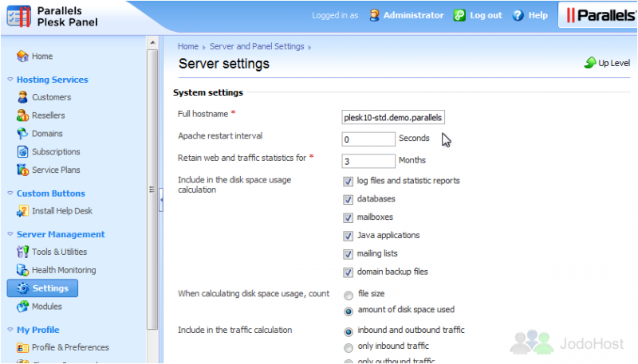This screenshot has width=638, height=364.
Task: Click the Health Monitoring icon
Action: point(22,270)
